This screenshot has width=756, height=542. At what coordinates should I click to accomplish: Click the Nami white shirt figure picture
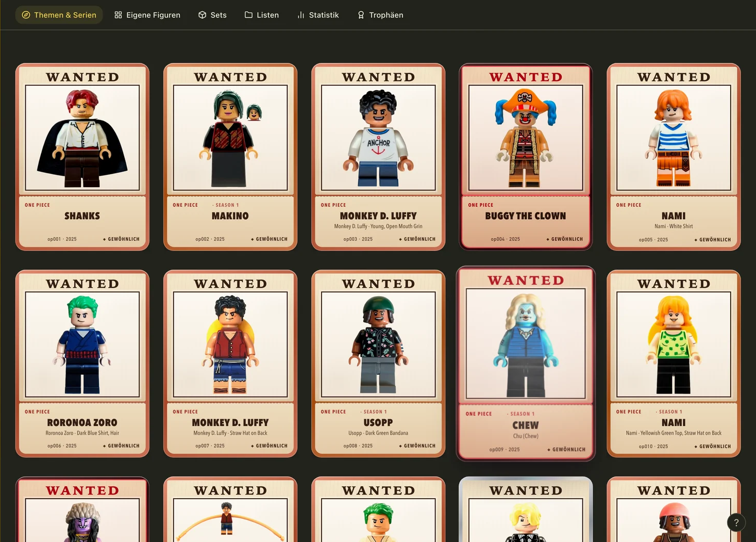coord(674,138)
